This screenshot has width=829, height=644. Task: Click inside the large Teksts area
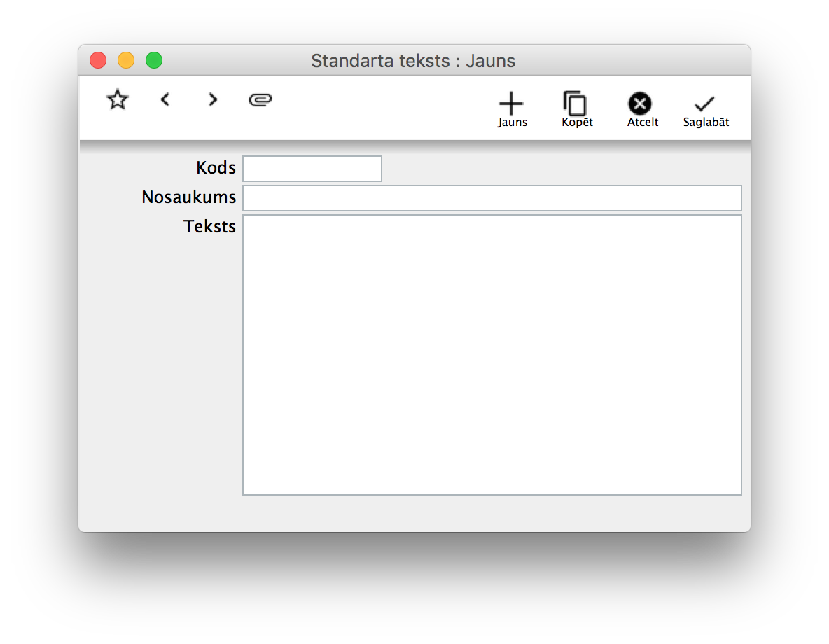492,355
